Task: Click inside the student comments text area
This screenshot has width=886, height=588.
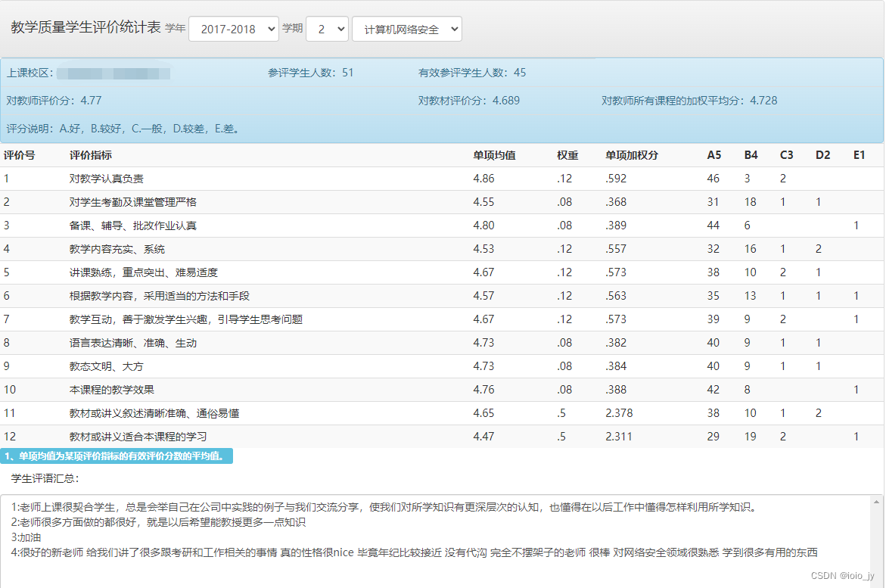Action: click(435, 541)
